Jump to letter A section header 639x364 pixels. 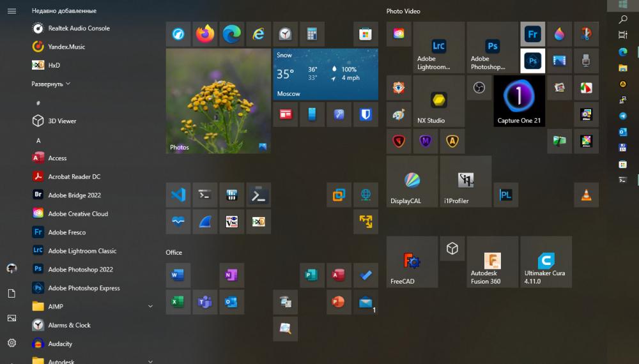(x=38, y=140)
